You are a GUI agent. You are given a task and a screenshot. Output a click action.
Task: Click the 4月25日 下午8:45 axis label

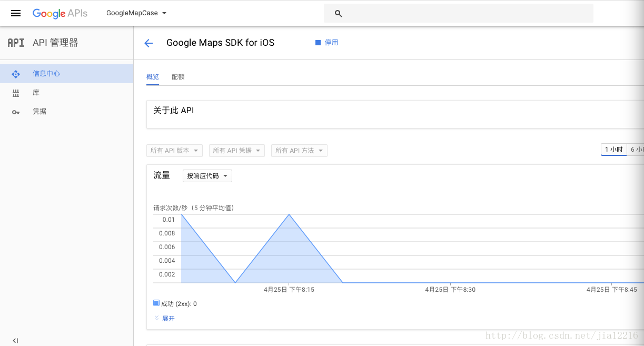[x=612, y=290]
